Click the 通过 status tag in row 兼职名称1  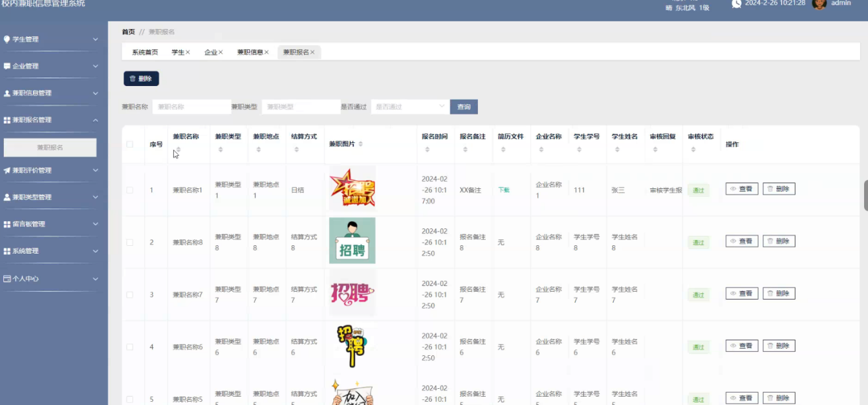(699, 190)
